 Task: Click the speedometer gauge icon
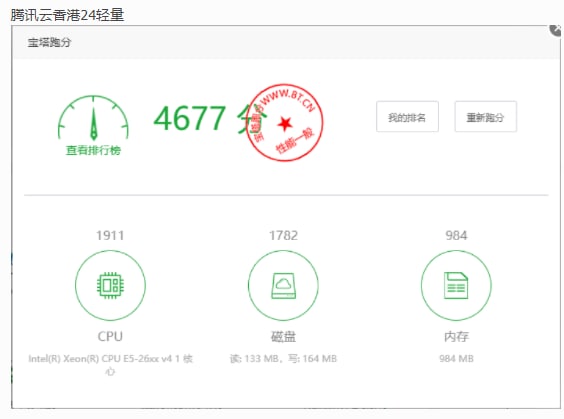[x=93, y=118]
